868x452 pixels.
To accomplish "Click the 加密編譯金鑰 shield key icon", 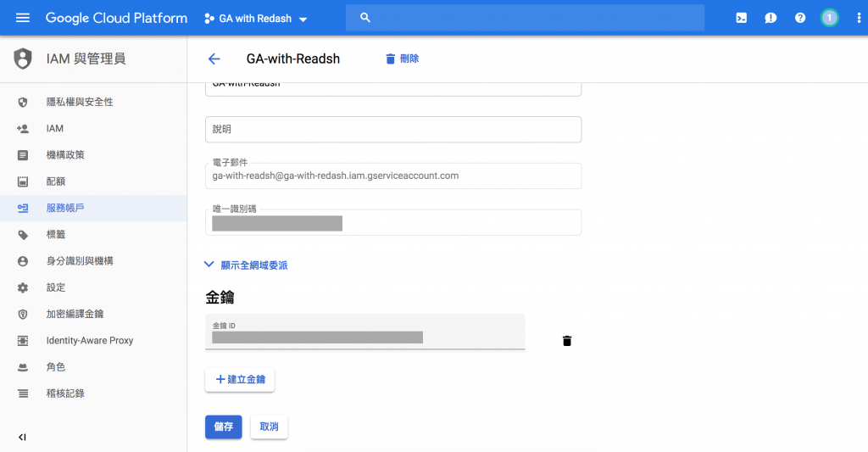I will [x=23, y=314].
